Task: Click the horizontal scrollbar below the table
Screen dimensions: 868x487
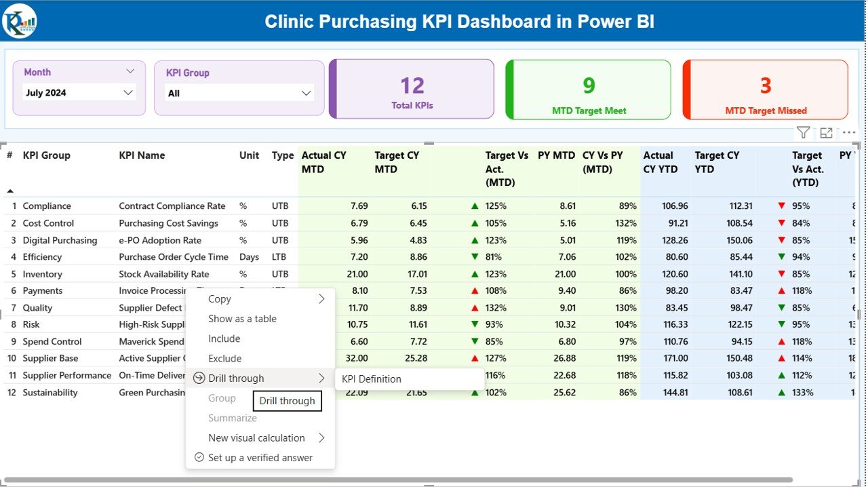Action: pos(407,480)
